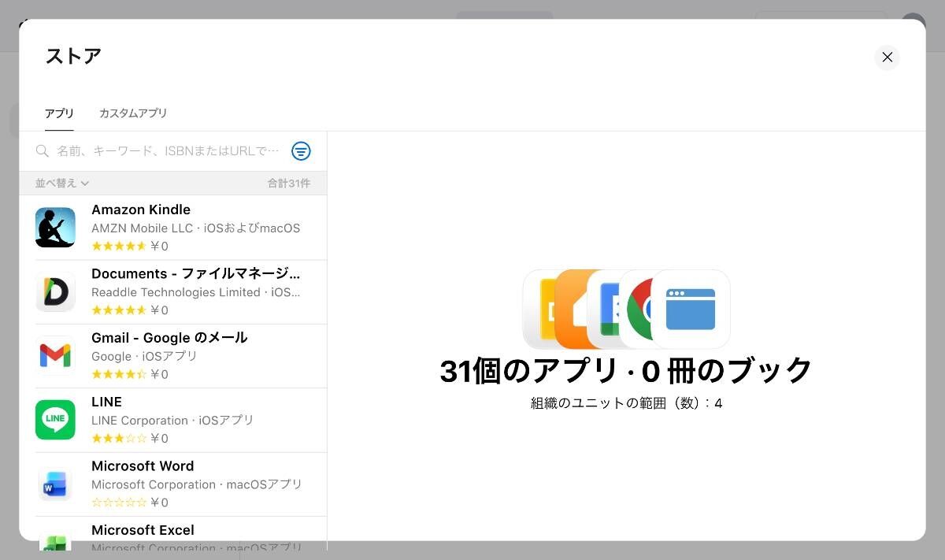Click the Chrome icon in stack
Image resolution: width=945 pixels, height=560 pixels.
[x=636, y=310]
